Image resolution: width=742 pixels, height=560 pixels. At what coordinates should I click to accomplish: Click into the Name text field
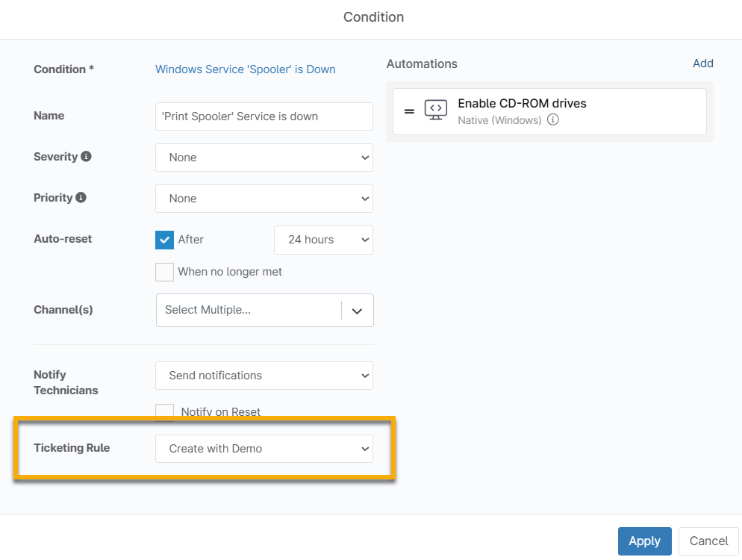point(264,116)
